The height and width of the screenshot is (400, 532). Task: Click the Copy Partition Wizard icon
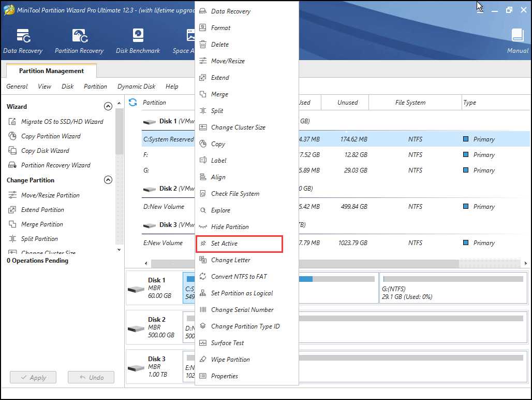coord(12,136)
